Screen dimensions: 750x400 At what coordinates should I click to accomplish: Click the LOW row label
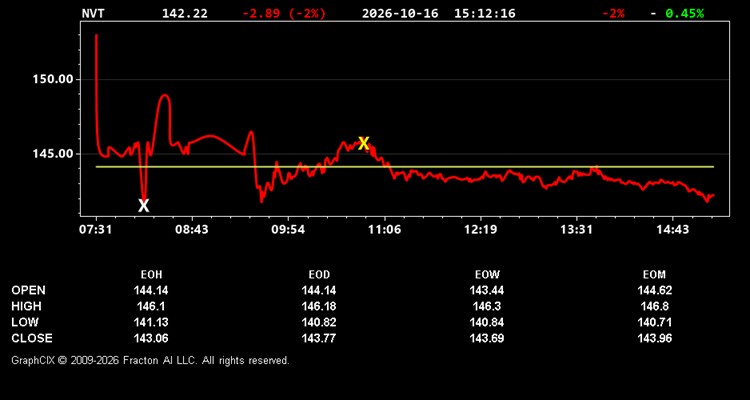[x=25, y=322]
